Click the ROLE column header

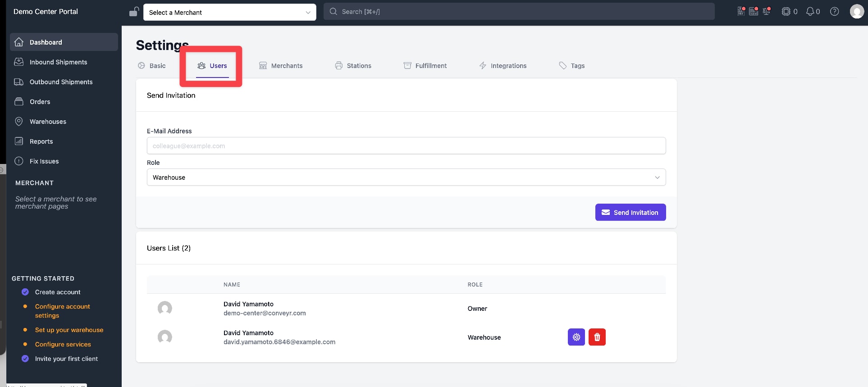(x=475, y=285)
